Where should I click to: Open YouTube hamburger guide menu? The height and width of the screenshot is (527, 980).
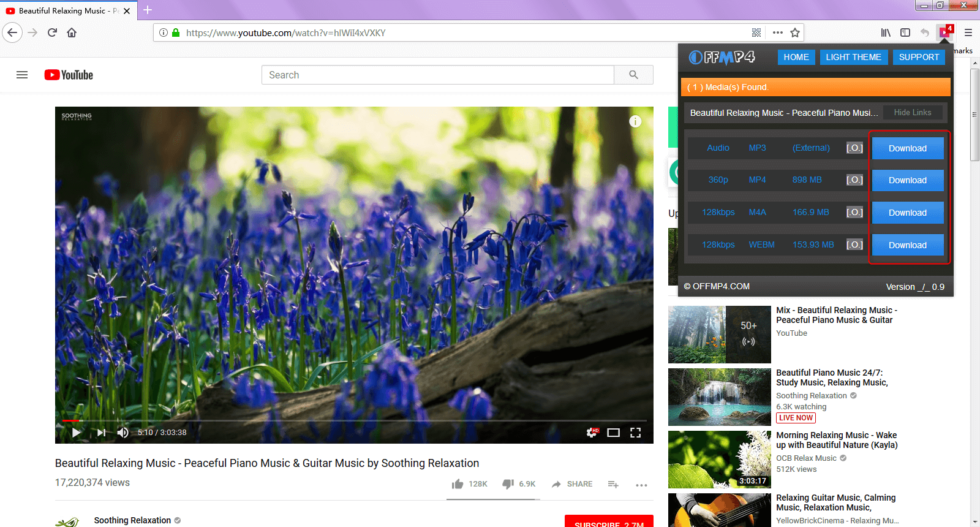[22, 75]
